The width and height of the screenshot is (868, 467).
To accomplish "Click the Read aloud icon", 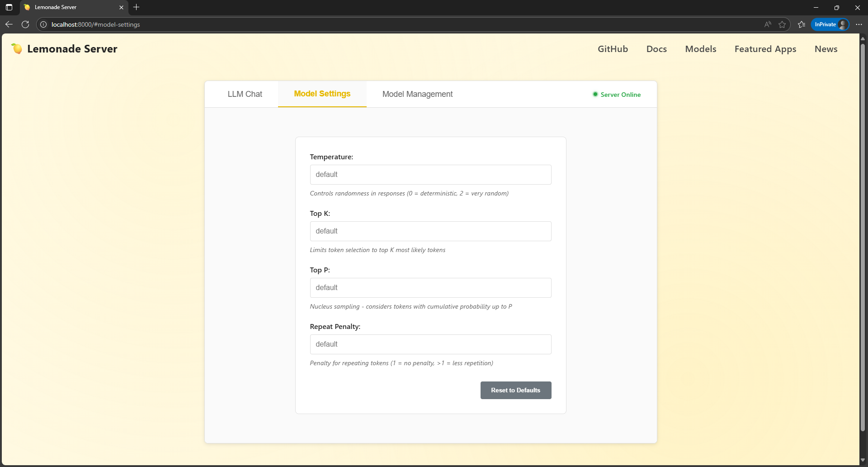I will (768, 24).
